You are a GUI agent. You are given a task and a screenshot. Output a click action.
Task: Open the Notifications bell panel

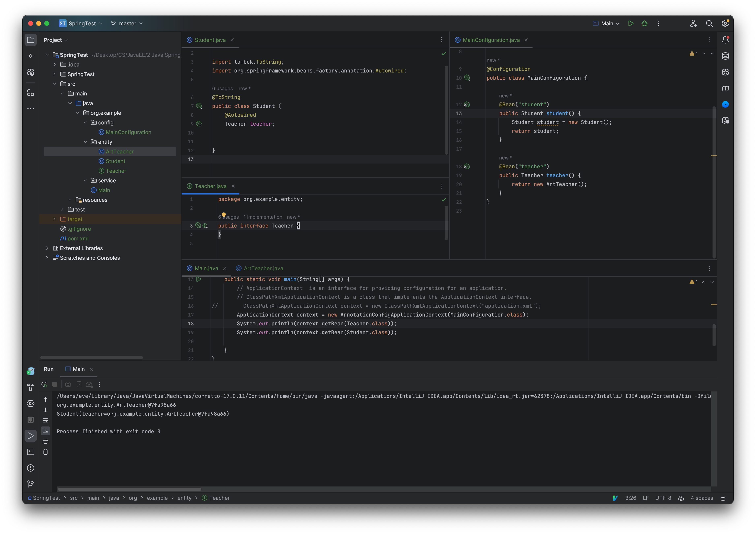click(x=726, y=39)
